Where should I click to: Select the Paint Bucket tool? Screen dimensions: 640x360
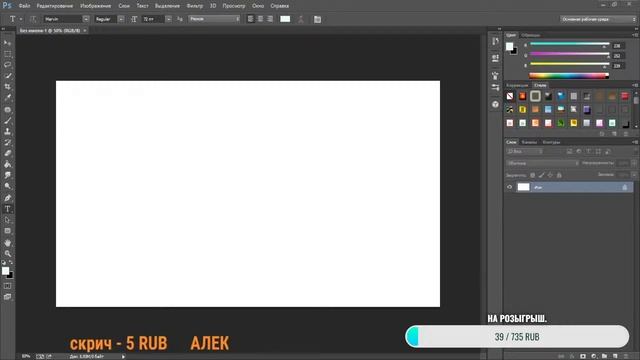click(x=7, y=164)
